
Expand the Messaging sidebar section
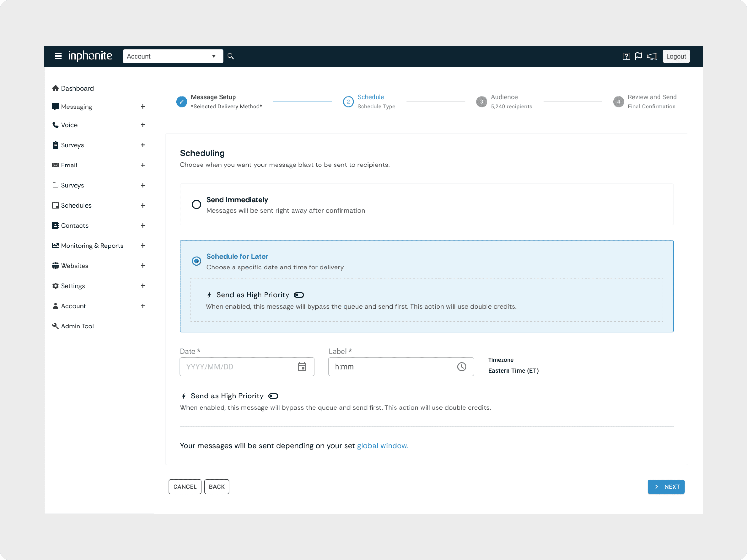tap(143, 107)
